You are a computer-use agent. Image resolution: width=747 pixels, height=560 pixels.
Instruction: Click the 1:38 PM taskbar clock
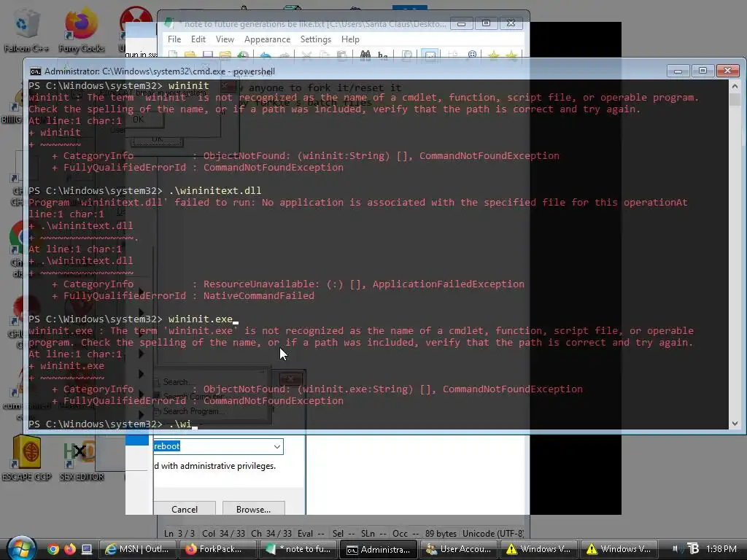click(721, 549)
